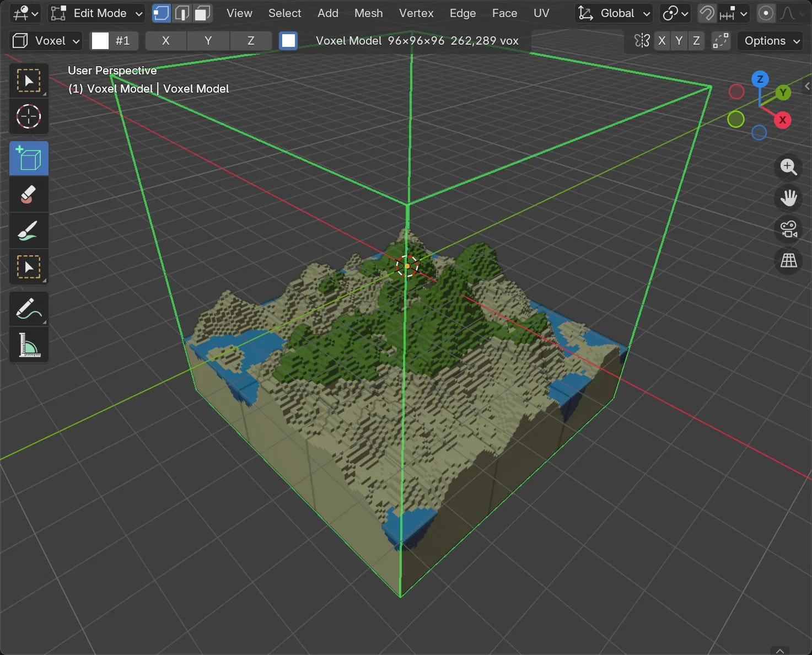
Task: Enable edge select mode
Action: (182, 13)
